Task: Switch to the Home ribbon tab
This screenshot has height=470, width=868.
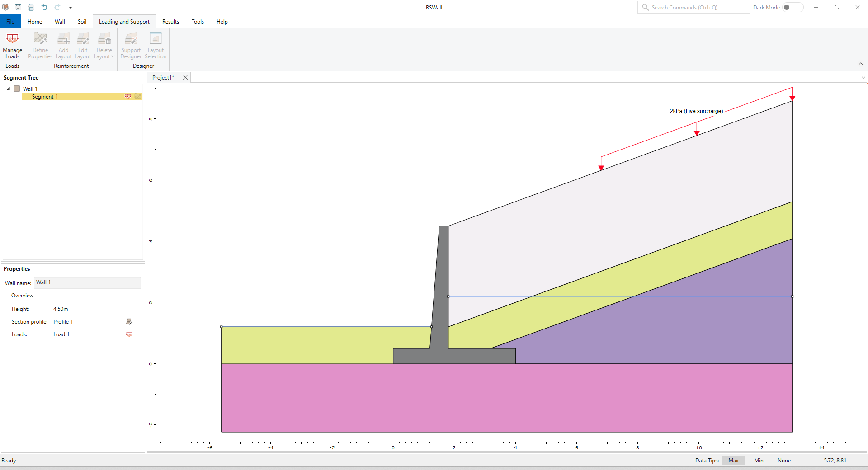Action: tap(35, 22)
